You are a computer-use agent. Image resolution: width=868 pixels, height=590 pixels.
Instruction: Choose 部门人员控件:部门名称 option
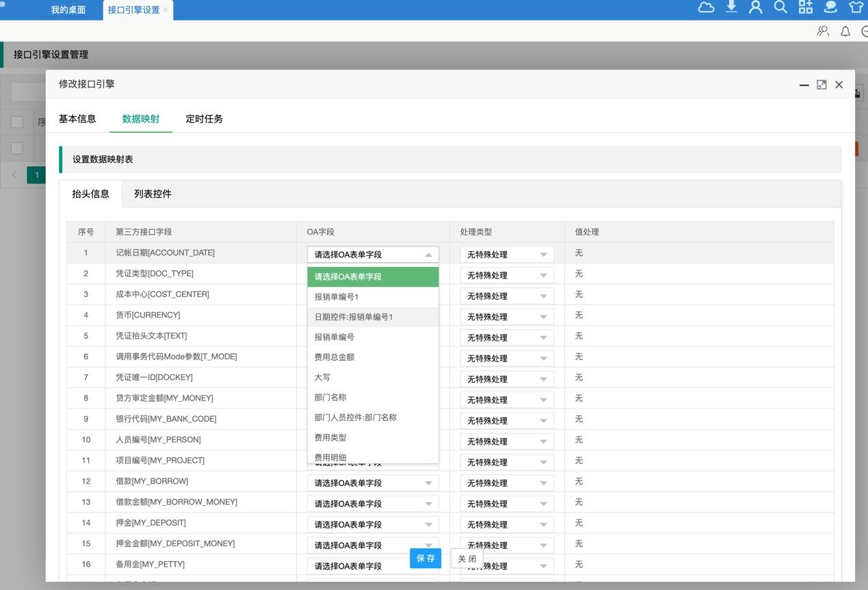356,417
